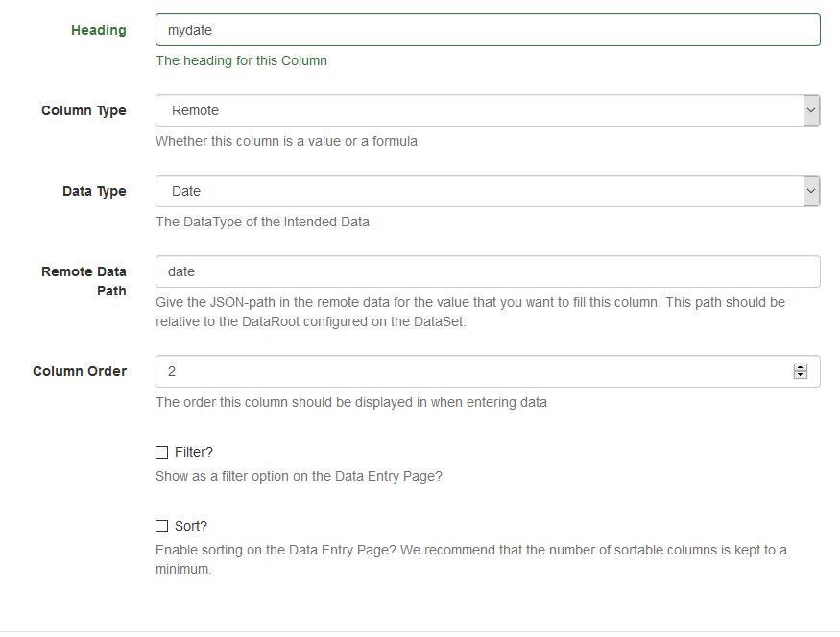Image resolution: width=840 pixels, height=637 pixels.
Task: Increase Column Order with the up spinner arrow
Action: point(801,367)
